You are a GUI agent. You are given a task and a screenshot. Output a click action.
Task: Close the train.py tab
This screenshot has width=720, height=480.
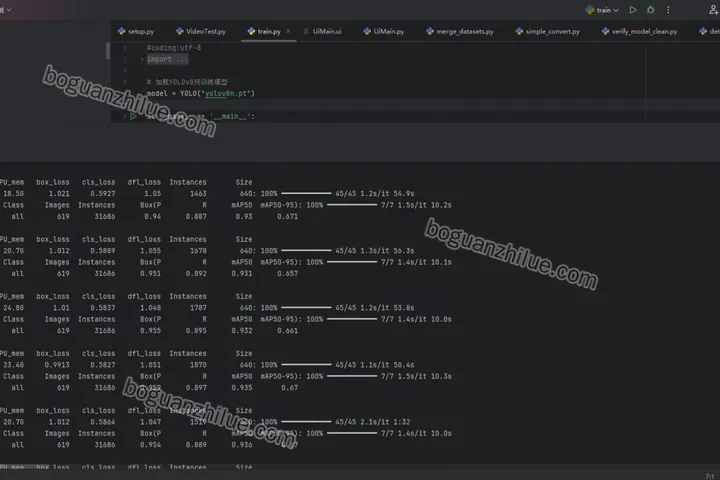tap(288, 31)
